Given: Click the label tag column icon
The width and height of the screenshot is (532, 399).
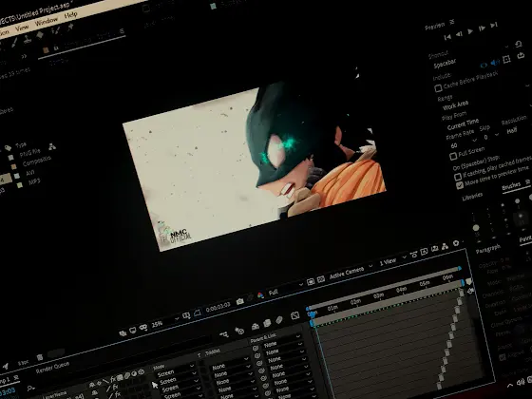Looking at the screenshot, I should pos(8,148).
